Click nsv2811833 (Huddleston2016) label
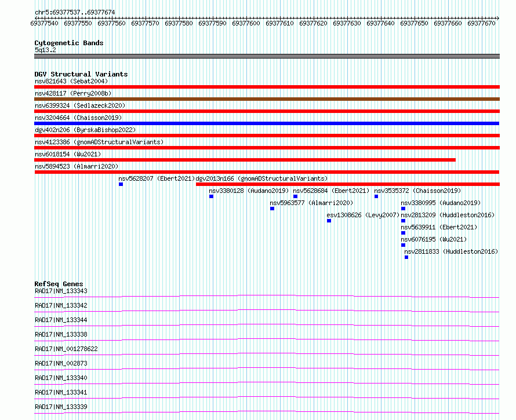The width and height of the screenshot is (516, 420). point(451,251)
